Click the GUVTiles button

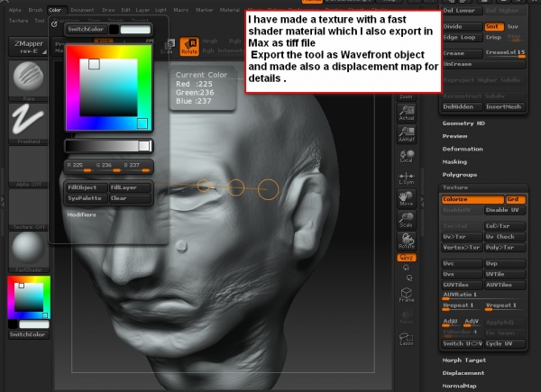[462, 285]
